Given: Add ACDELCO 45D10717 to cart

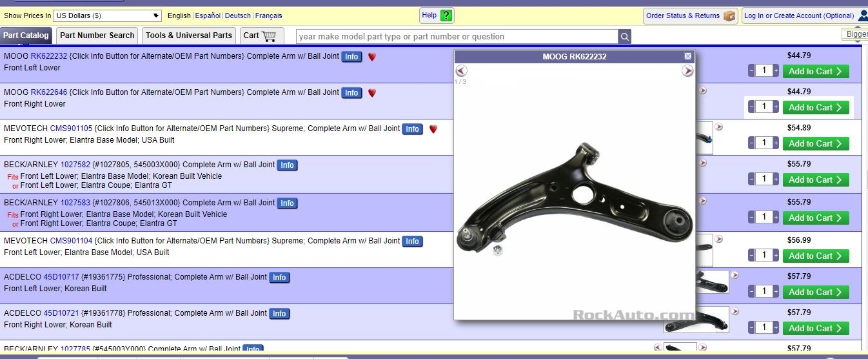Looking at the screenshot, I should point(816,292).
